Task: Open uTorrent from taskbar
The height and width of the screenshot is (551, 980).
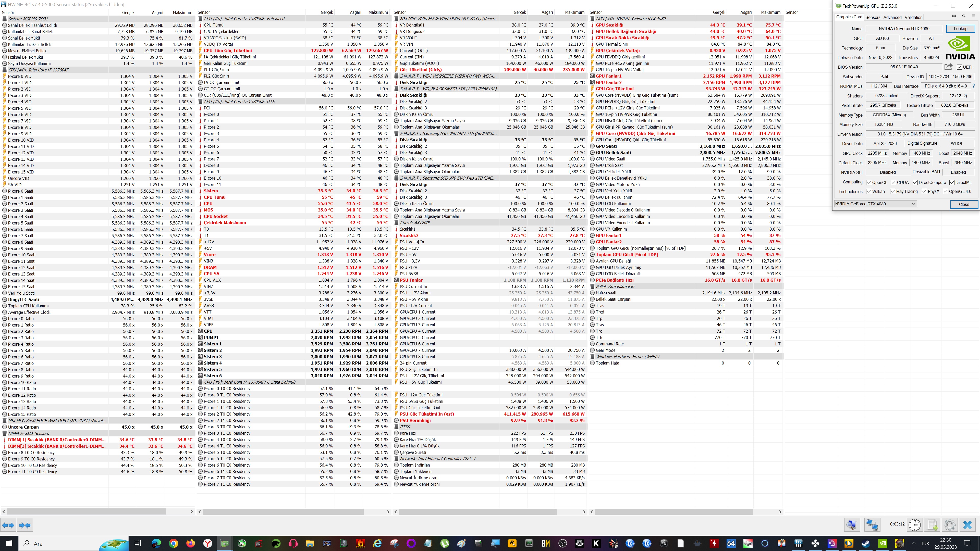Action: click(444, 543)
